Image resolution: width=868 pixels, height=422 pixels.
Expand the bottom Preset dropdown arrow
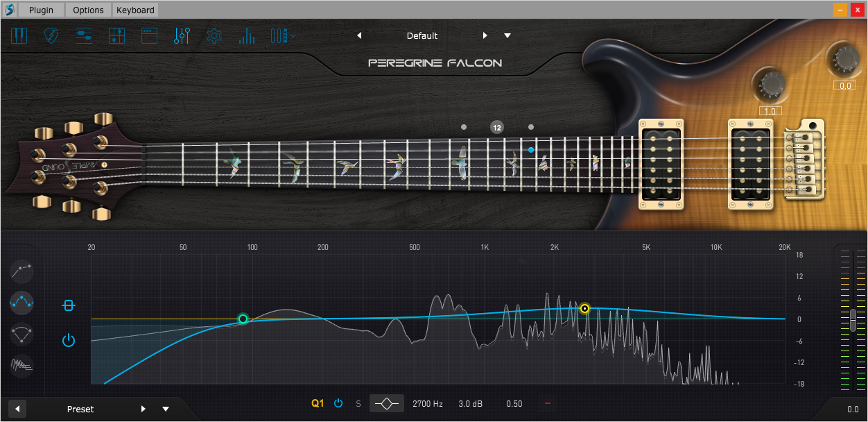(x=166, y=409)
